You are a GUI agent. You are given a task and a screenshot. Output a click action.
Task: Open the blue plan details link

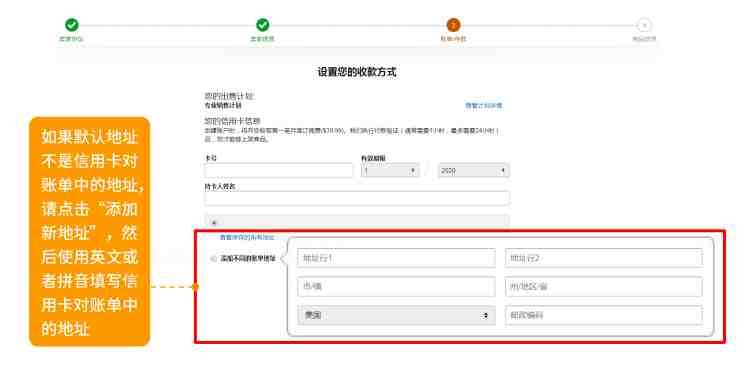point(484,105)
